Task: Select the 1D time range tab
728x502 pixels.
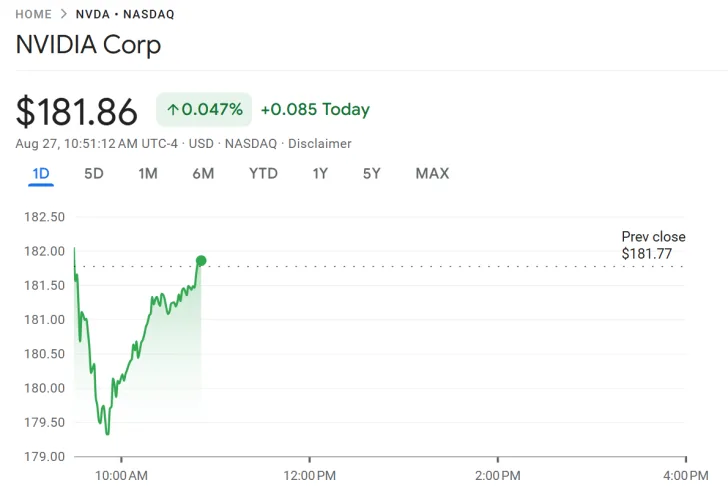Action: [x=41, y=173]
